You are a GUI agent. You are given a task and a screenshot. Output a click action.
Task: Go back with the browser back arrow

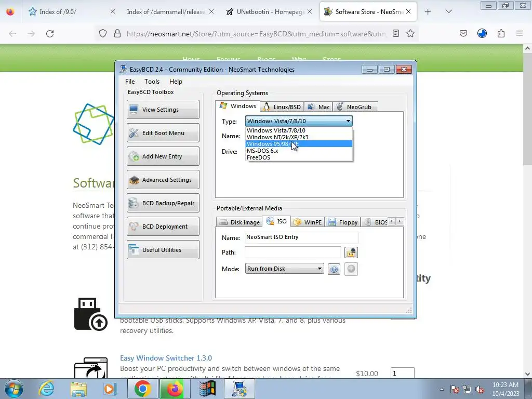(x=12, y=34)
